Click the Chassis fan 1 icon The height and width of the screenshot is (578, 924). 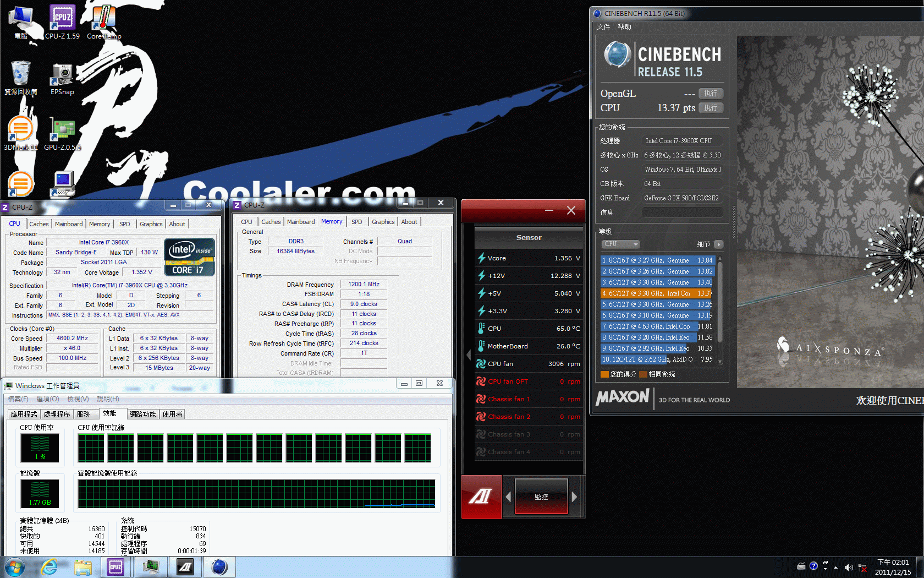click(481, 399)
